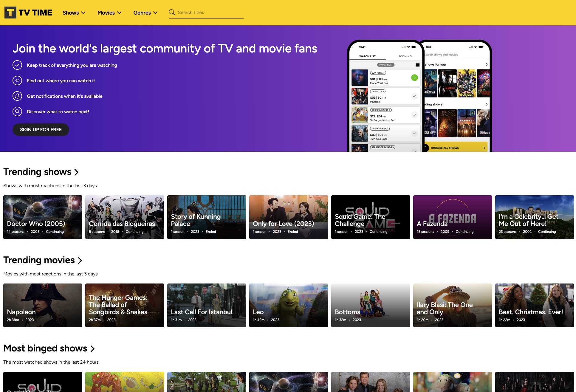This screenshot has width=576, height=392.
Task: Open the Leo movie card
Action: (289, 305)
